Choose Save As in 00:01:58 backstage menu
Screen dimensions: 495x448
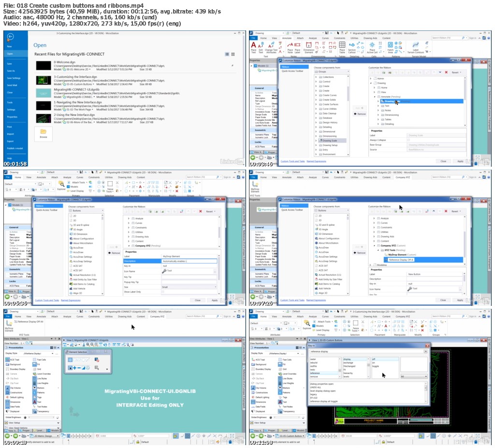pyautogui.click(x=11, y=71)
